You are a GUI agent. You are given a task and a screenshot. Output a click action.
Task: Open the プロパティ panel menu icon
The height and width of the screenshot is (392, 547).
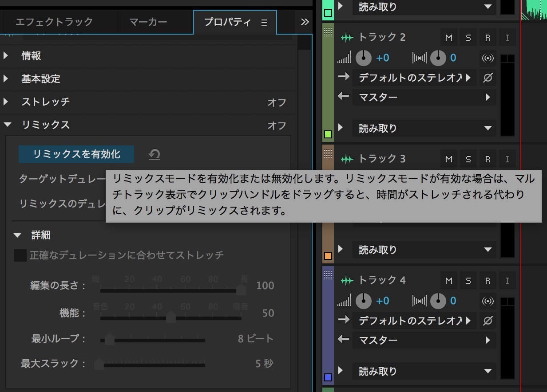coord(264,23)
